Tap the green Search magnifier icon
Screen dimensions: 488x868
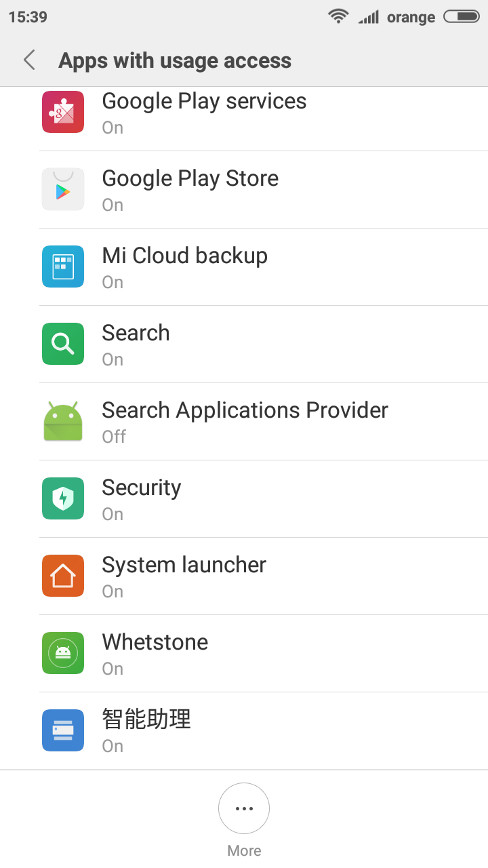63,344
